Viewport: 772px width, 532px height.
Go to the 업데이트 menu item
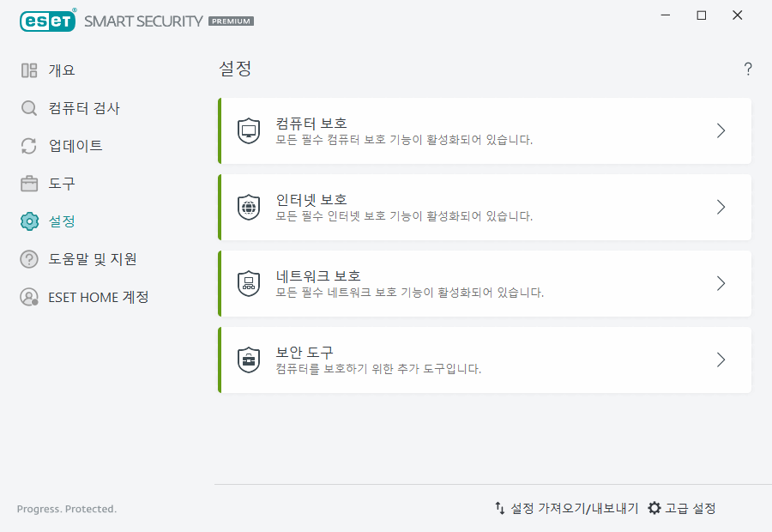75,146
